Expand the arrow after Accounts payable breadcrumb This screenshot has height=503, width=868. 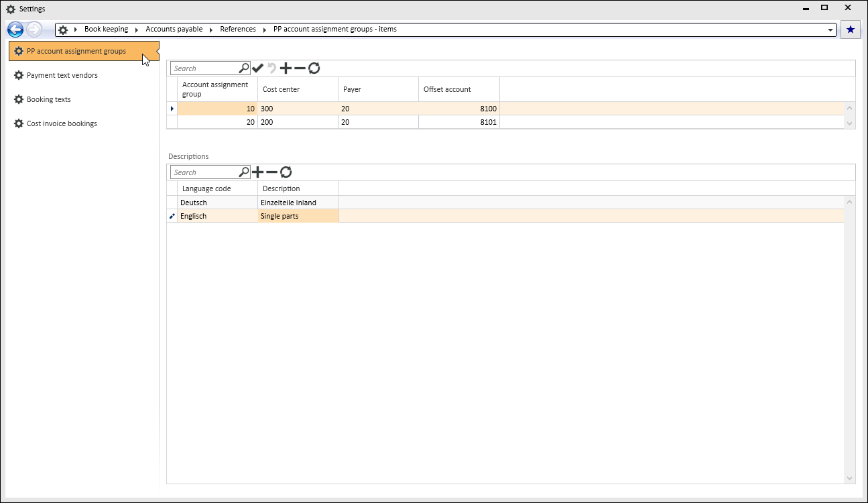[211, 30]
